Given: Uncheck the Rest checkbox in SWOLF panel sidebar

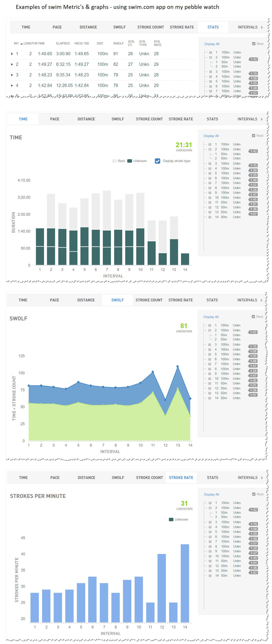Looking at the screenshot, I should point(253,317).
